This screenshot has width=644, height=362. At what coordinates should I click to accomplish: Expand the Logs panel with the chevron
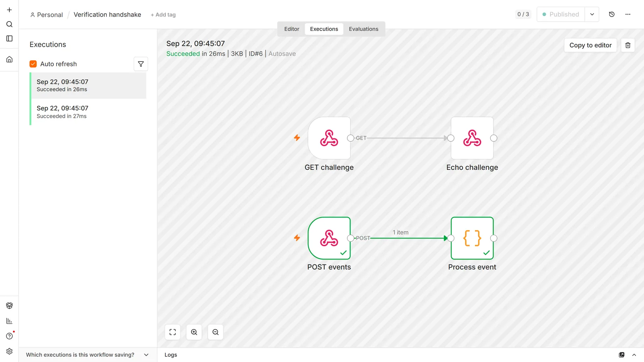tap(634, 355)
